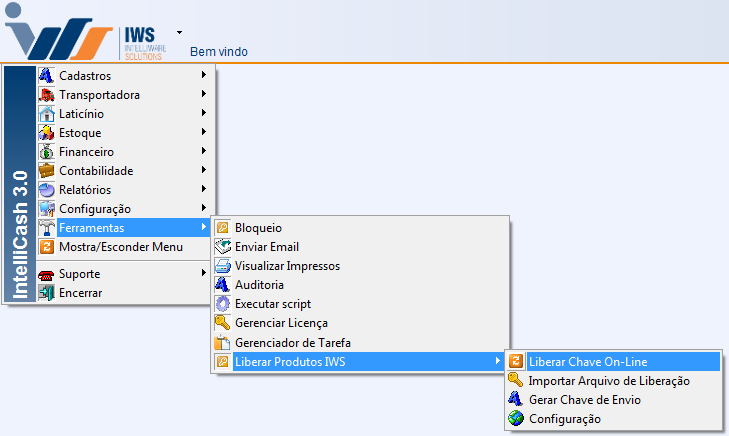Choose Importar Arquivo de Liberação

tap(614, 380)
